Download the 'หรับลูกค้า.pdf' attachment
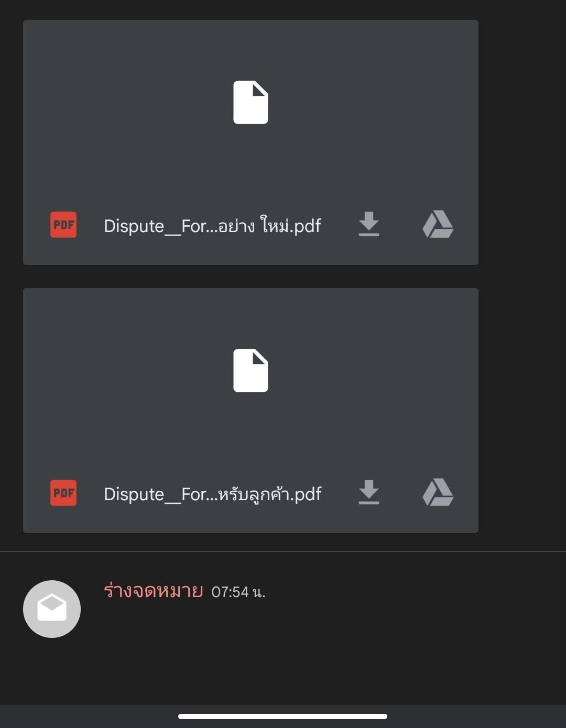This screenshot has width=566, height=728. point(369,492)
